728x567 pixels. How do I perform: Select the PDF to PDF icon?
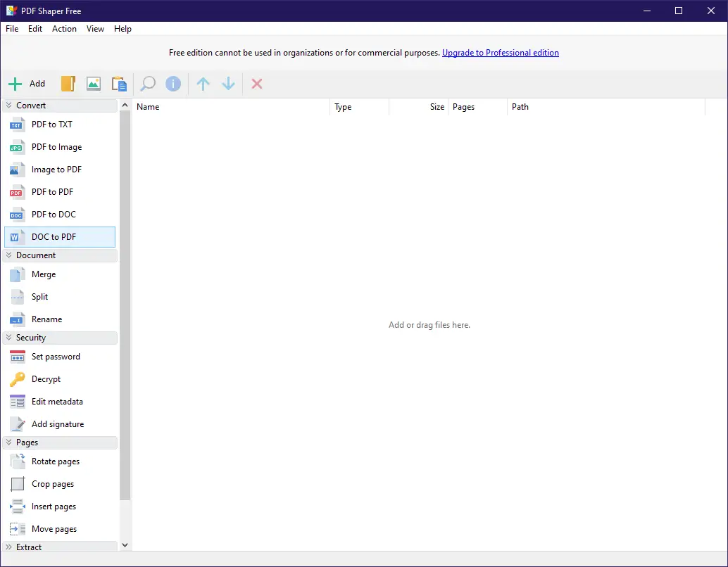coord(17,192)
